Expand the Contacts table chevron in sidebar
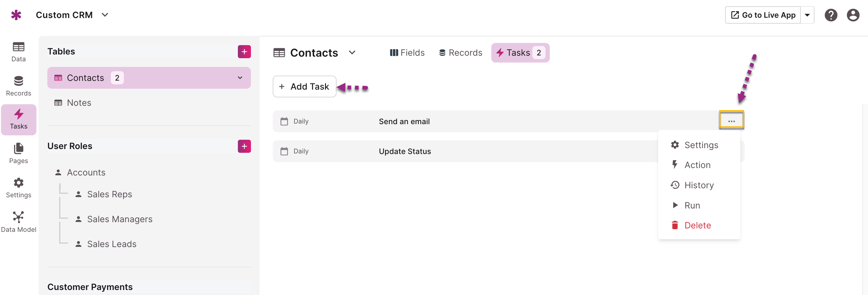 [x=240, y=78]
